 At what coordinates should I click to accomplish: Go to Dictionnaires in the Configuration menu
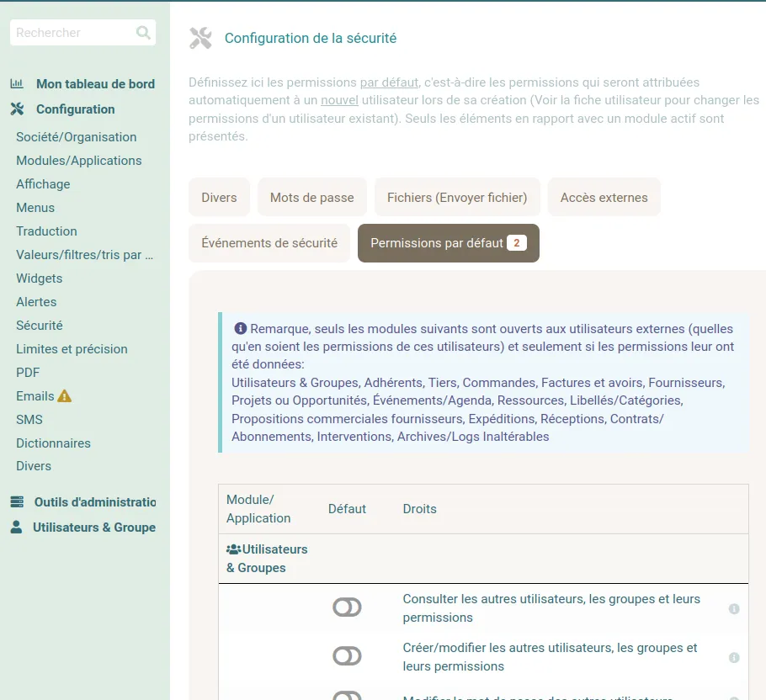pyautogui.click(x=53, y=443)
